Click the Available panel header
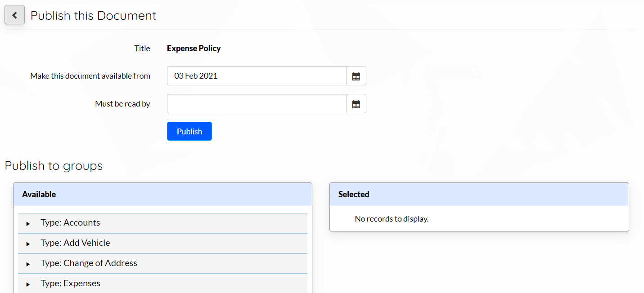This screenshot has width=644, height=293. tap(162, 195)
